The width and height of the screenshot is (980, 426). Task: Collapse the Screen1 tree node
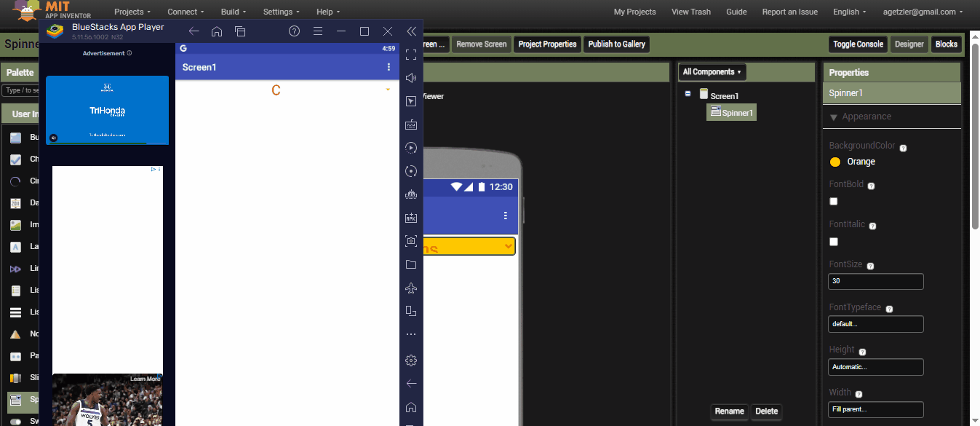(688, 94)
